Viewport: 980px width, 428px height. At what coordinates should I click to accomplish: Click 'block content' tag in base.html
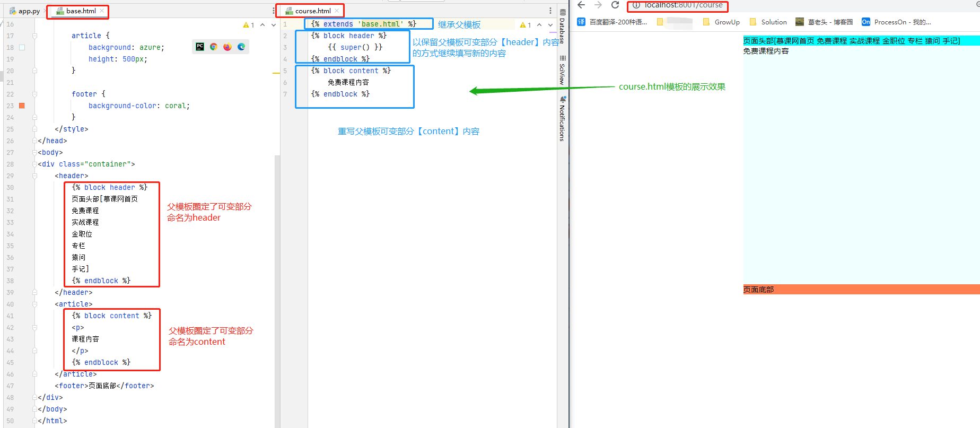click(x=111, y=316)
